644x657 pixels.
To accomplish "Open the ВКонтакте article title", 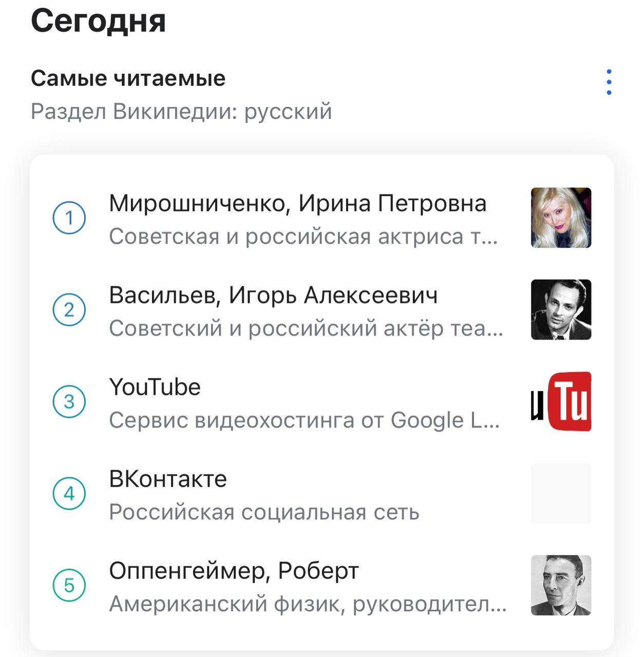I will coord(168,479).
